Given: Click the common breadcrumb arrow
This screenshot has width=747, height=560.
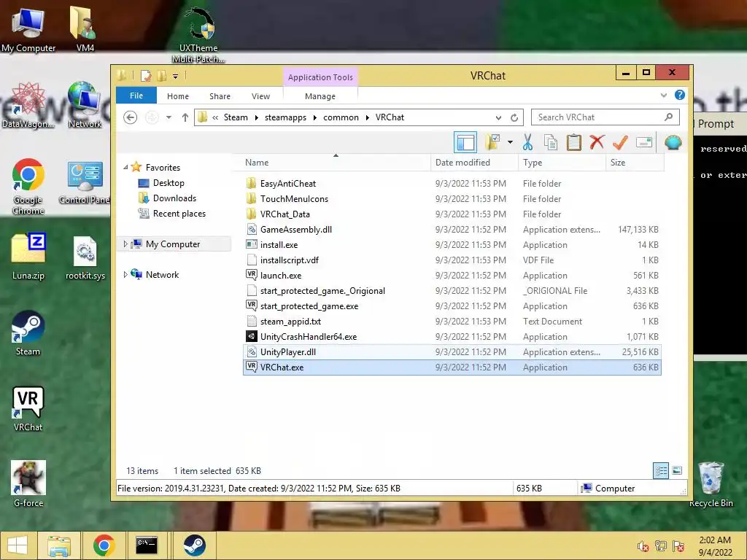Looking at the screenshot, I should click(368, 117).
